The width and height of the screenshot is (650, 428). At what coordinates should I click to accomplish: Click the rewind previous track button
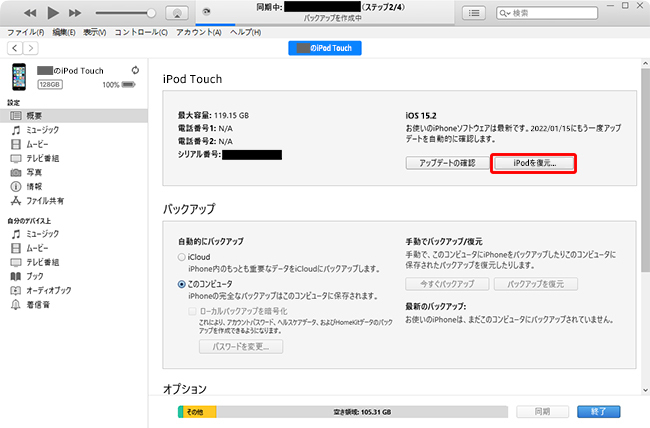30,13
